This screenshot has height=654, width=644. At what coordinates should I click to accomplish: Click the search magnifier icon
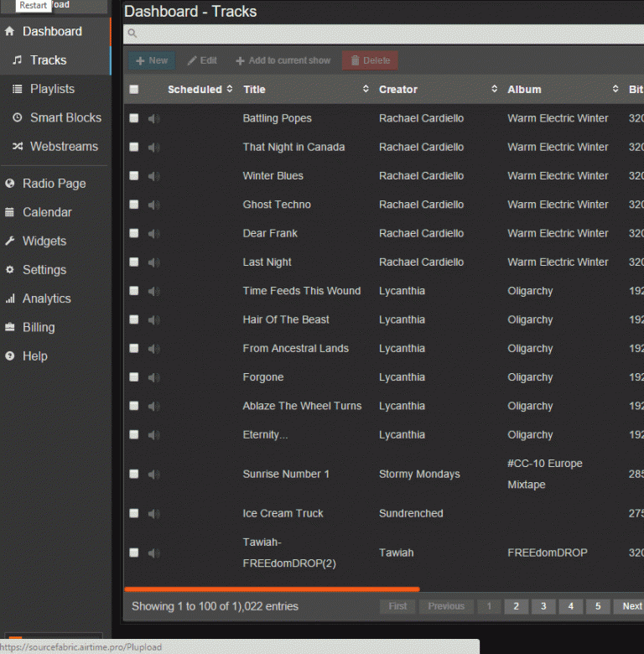point(132,34)
